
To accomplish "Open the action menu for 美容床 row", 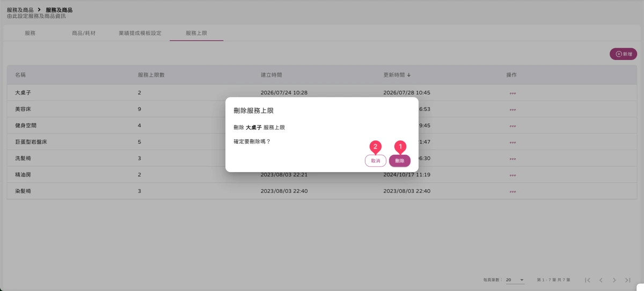I will 513,110.
